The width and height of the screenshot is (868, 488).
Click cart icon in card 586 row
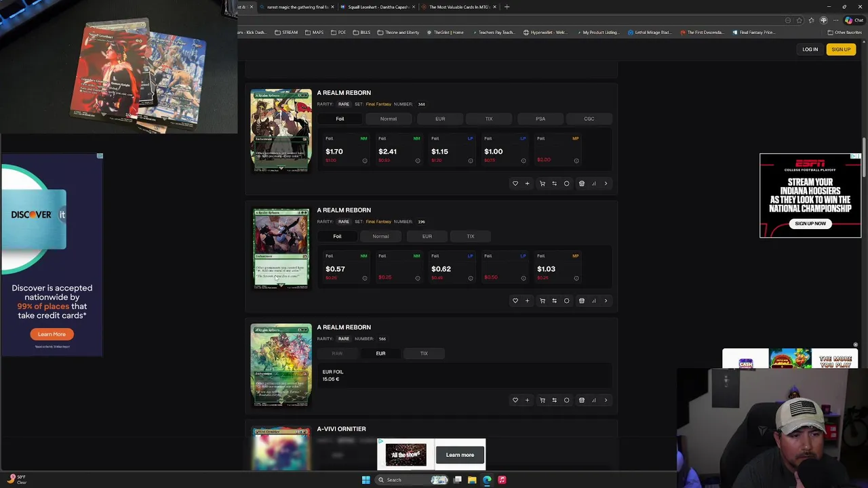[x=542, y=400]
